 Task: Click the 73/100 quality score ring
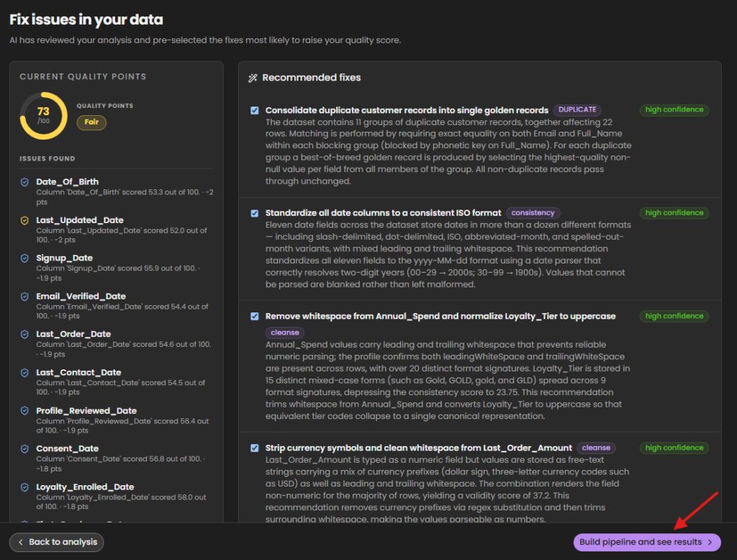click(x=43, y=116)
